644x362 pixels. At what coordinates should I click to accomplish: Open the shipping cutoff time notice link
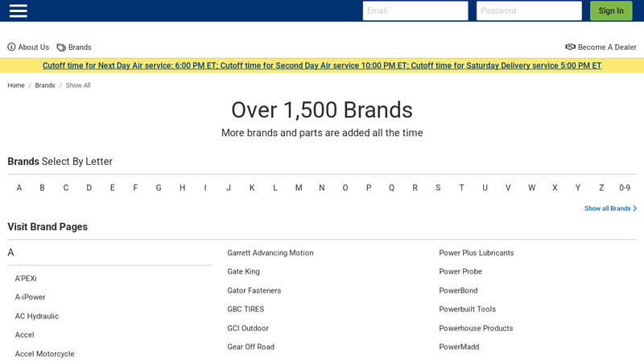point(322,66)
